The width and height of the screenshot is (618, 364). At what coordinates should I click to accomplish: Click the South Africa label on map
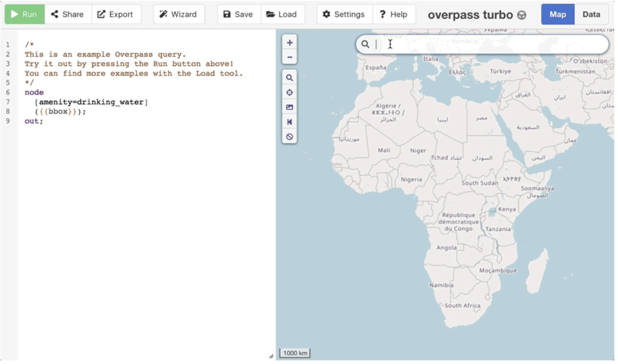[x=462, y=306]
